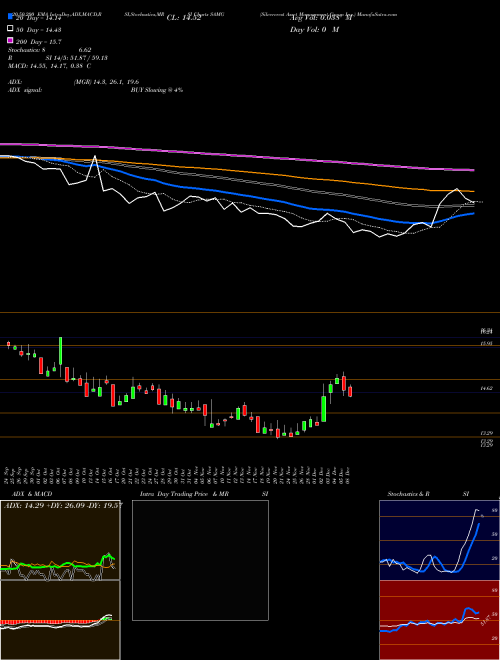Click the tall green candlestick near the chart top
This screenshot has width=500, height=660.
61,351
